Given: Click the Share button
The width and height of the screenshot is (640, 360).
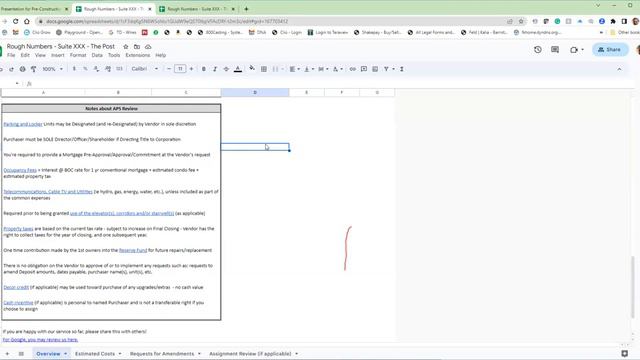Looking at the screenshot, I should (x=610, y=49).
